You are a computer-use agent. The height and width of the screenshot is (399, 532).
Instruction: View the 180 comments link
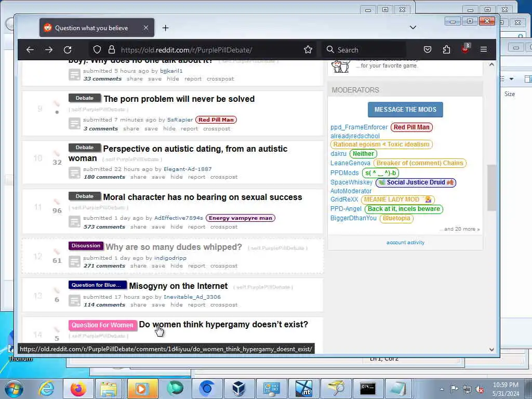click(104, 177)
